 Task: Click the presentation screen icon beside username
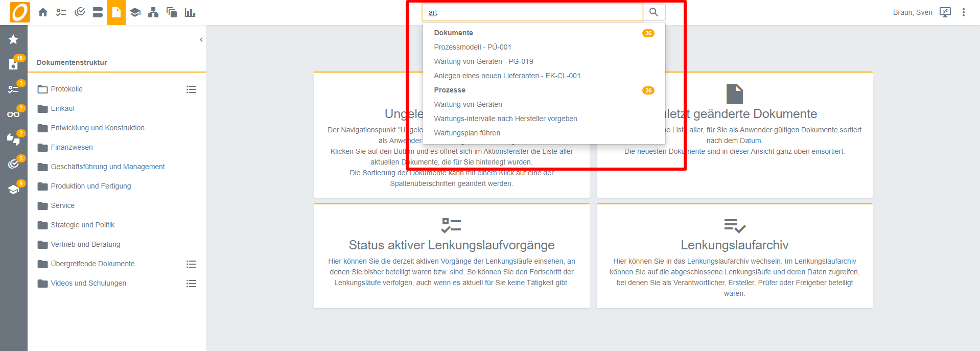click(x=945, y=12)
